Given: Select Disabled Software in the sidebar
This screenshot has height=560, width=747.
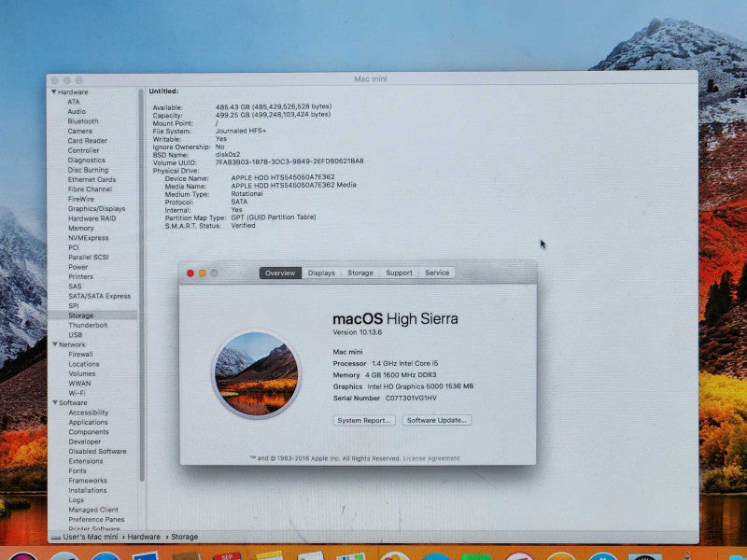Looking at the screenshot, I should click(97, 451).
